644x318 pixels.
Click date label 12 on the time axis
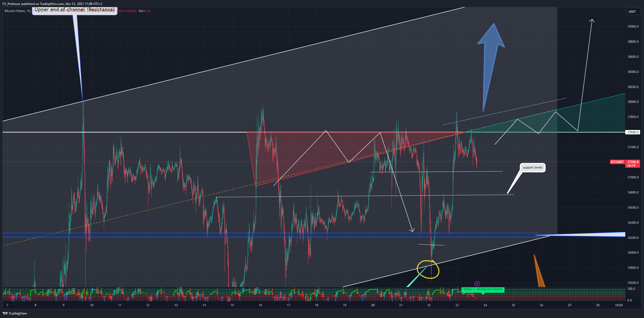click(148, 305)
